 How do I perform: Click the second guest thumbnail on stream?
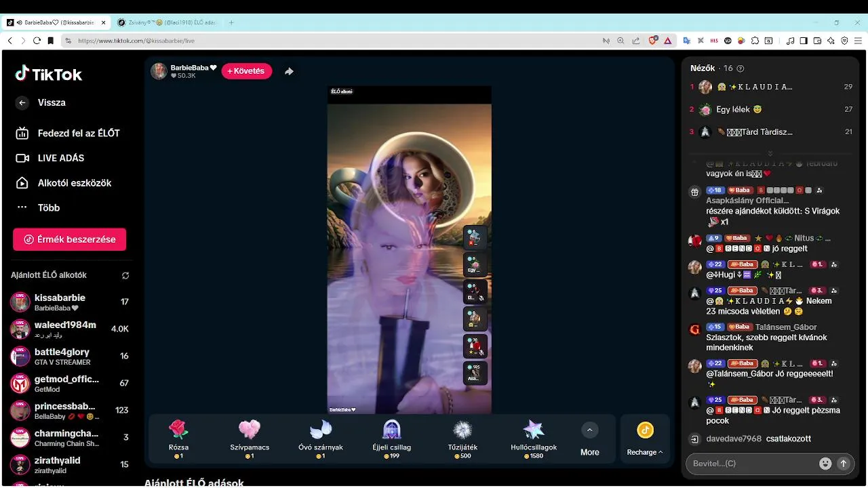click(x=475, y=264)
